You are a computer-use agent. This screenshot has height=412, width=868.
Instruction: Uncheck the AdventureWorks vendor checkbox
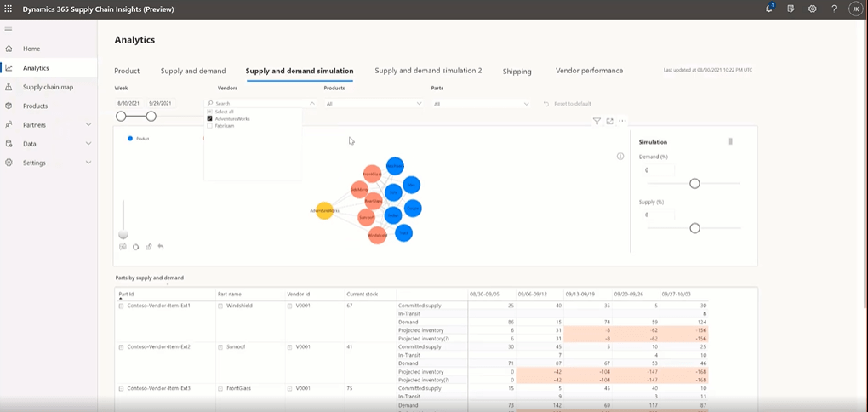point(210,118)
